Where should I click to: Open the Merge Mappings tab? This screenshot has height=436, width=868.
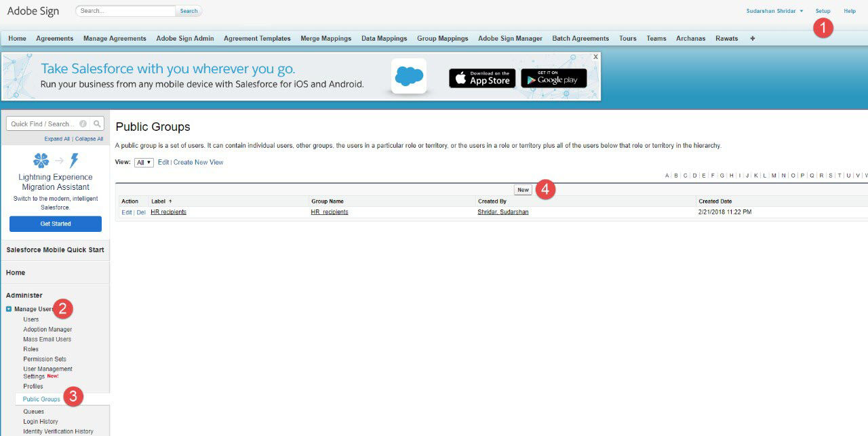326,39
